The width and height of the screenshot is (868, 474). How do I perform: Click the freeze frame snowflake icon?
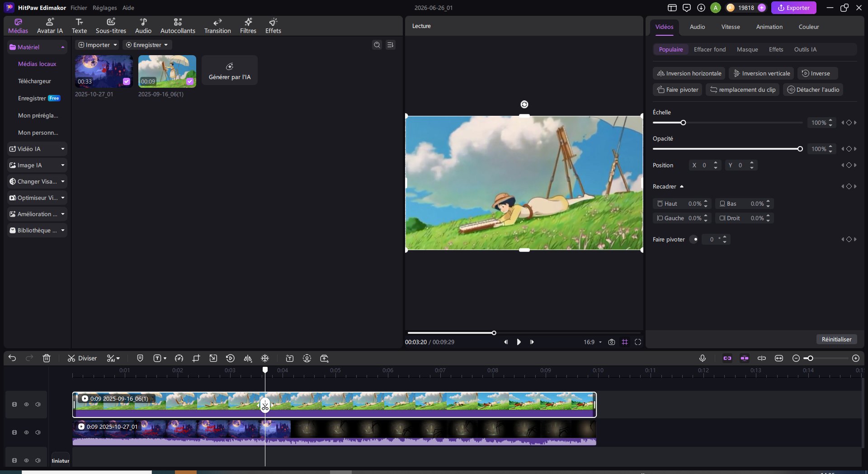click(265, 358)
